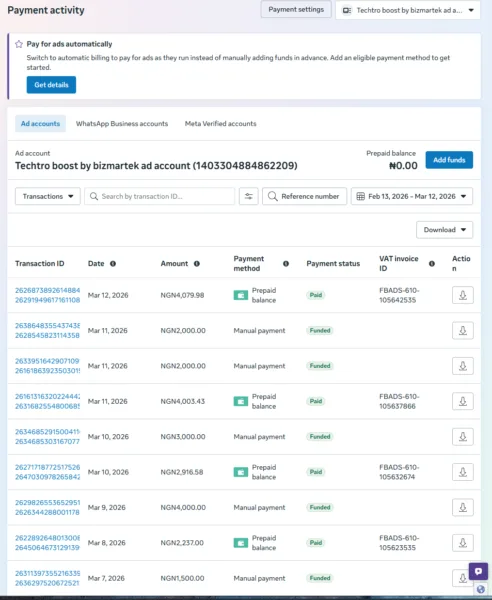The height and width of the screenshot is (600, 492).
Task: Download receipt for Mar 8 NGN2,237.00 transaction
Action: 463,543
